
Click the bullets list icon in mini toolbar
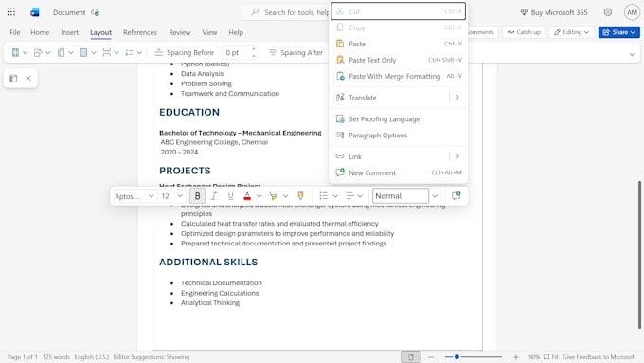coord(324,196)
